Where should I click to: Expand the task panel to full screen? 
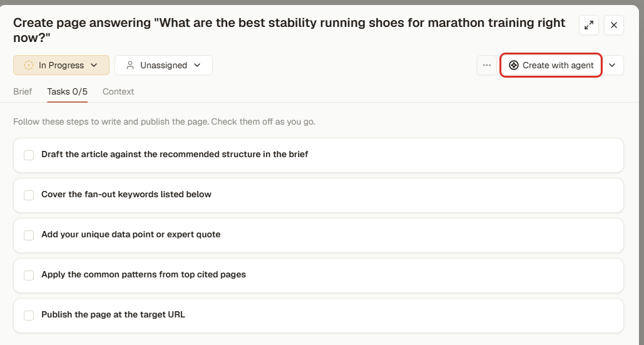click(588, 25)
